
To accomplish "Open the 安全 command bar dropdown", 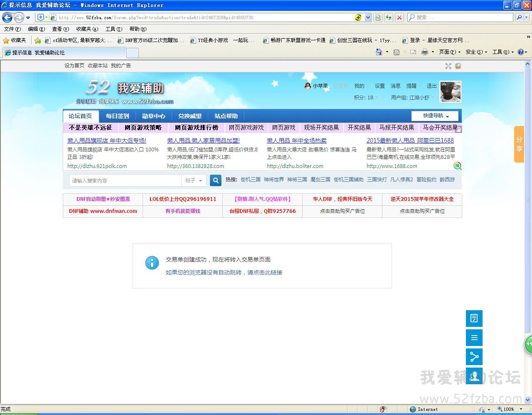I will (x=476, y=52).
